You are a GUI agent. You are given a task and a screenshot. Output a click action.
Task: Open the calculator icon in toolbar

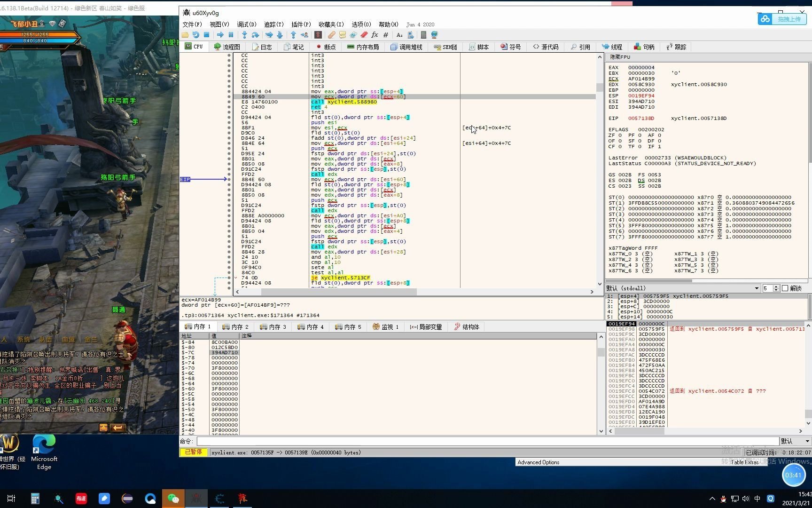pyautogui.click(x=423, y=35)
